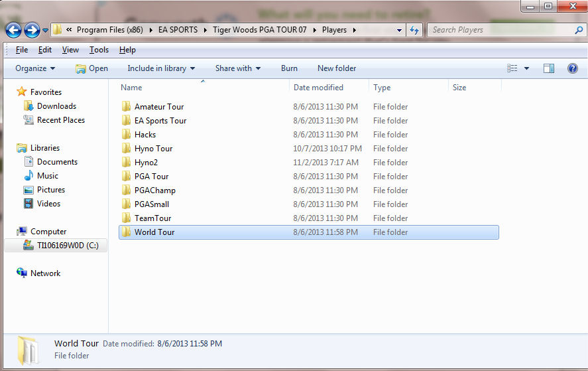
Task: Select the Hyno2 folder icon
Action: [127, 162]
